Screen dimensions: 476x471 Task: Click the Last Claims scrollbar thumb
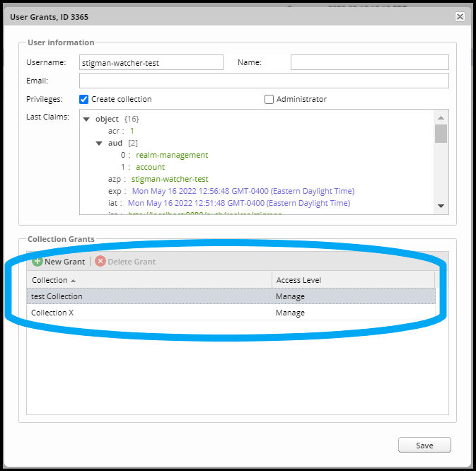click(441, 134)
